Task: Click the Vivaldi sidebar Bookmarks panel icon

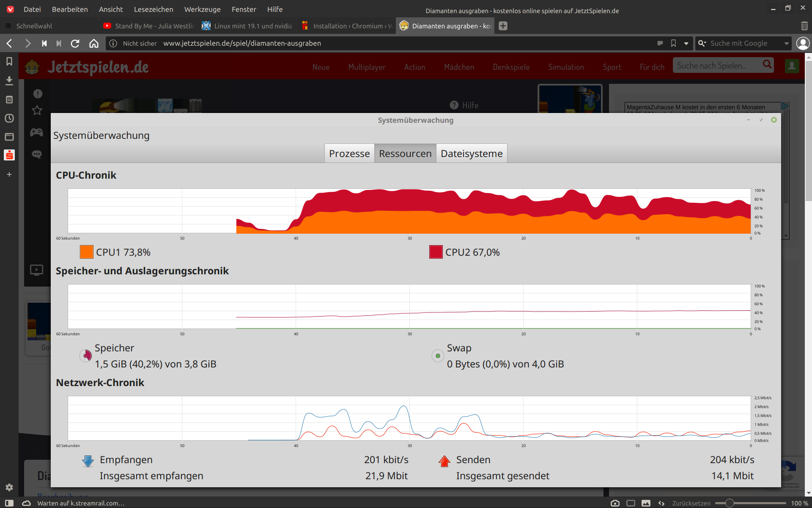Action: tap(9, 62)
